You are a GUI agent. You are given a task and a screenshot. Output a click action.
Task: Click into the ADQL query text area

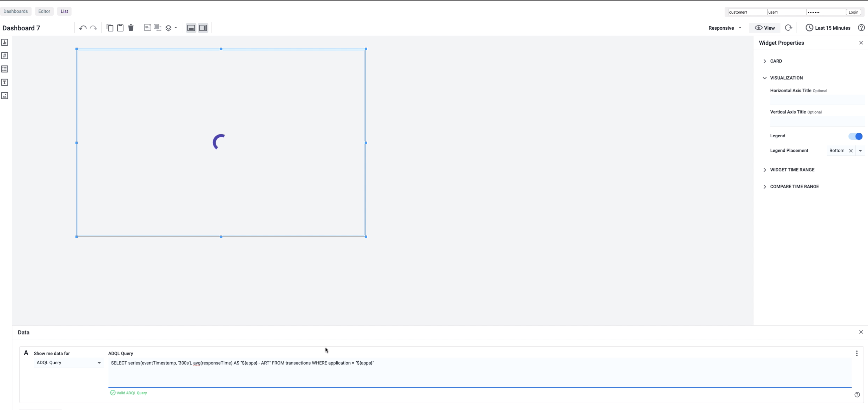pyautogui.click(x=480, y=373)
